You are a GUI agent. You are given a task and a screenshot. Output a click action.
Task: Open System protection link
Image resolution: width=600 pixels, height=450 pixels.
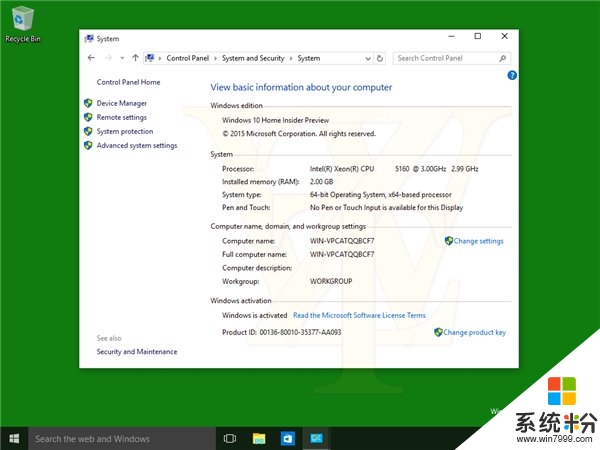coord(125,131)
